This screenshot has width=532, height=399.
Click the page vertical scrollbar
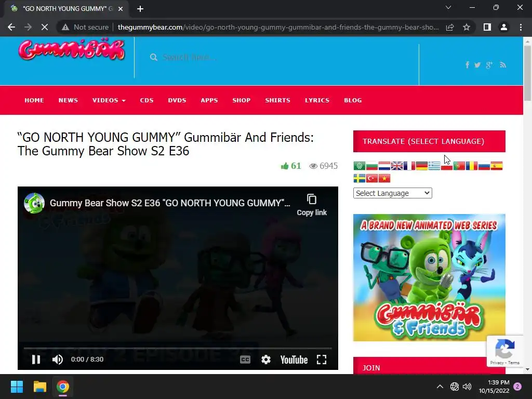(x=527, y=74)
